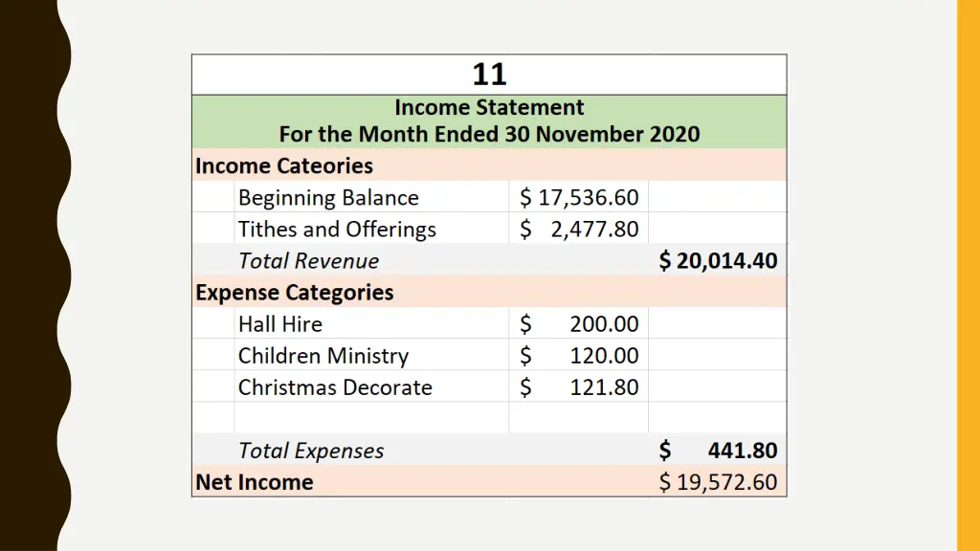Image resolution: width=980 pixels, height=551 pixels.
Task: Click the 120.00 children ministry amount
Action: point(603,356)
